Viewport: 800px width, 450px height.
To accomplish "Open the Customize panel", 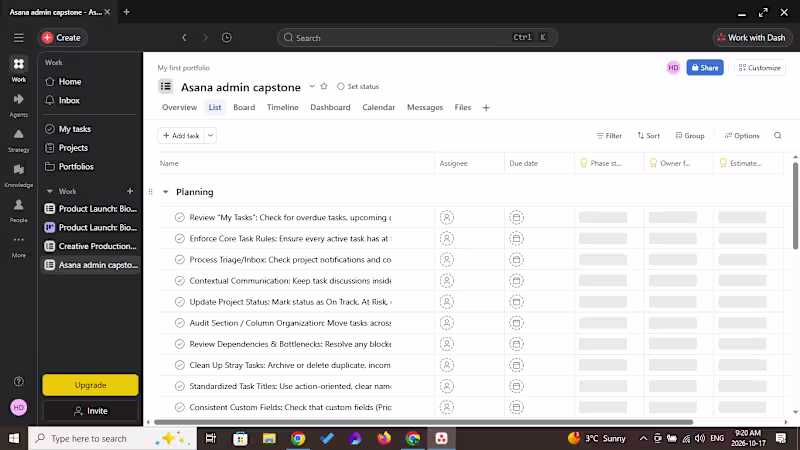I will [760, 68].
